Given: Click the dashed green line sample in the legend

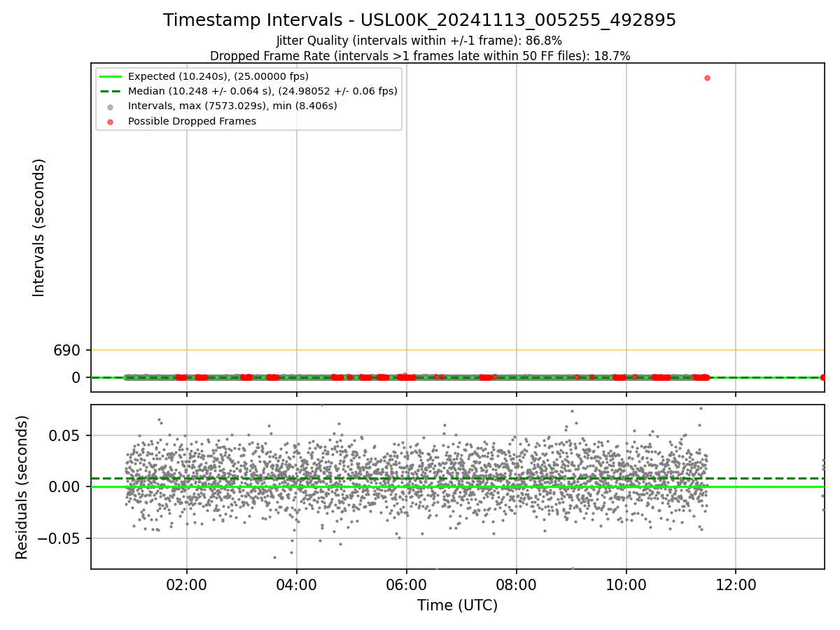Looking at the screenshot, I should (111, 91).
